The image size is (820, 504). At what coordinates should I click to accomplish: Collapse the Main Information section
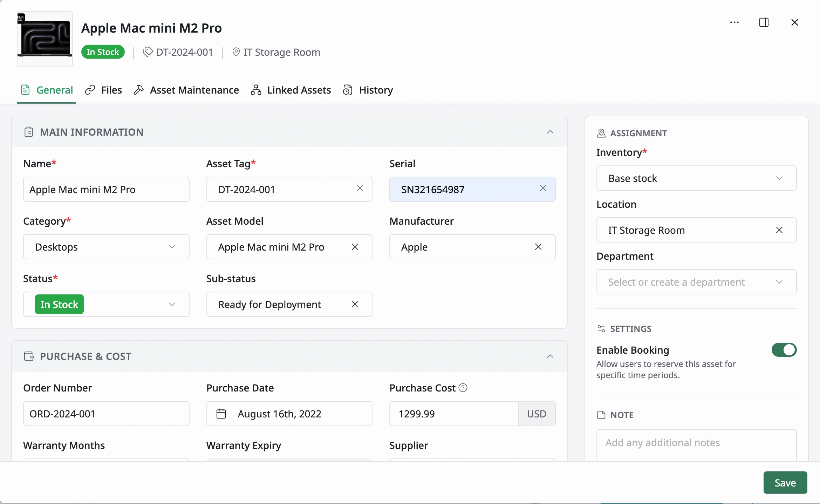[550, 132]
